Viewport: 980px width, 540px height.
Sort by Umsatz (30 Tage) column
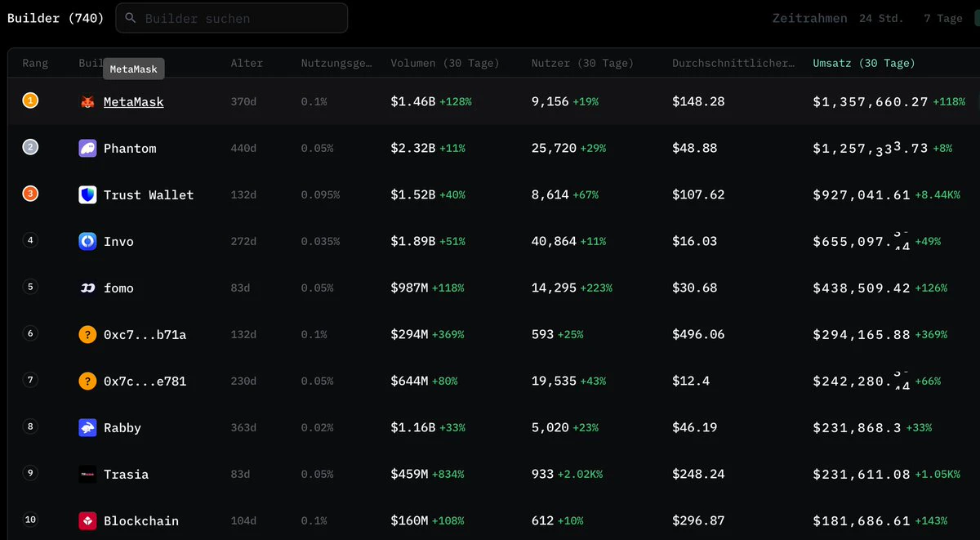[864, 63]
